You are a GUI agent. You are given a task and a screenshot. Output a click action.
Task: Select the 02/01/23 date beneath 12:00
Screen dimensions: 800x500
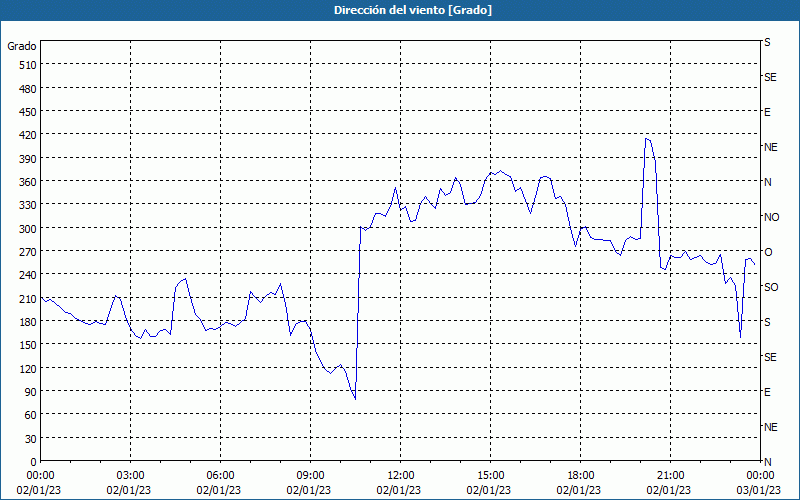399,490
